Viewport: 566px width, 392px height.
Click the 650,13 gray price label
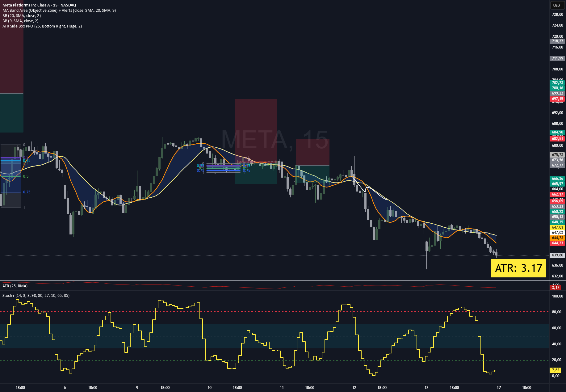[557, 217]
